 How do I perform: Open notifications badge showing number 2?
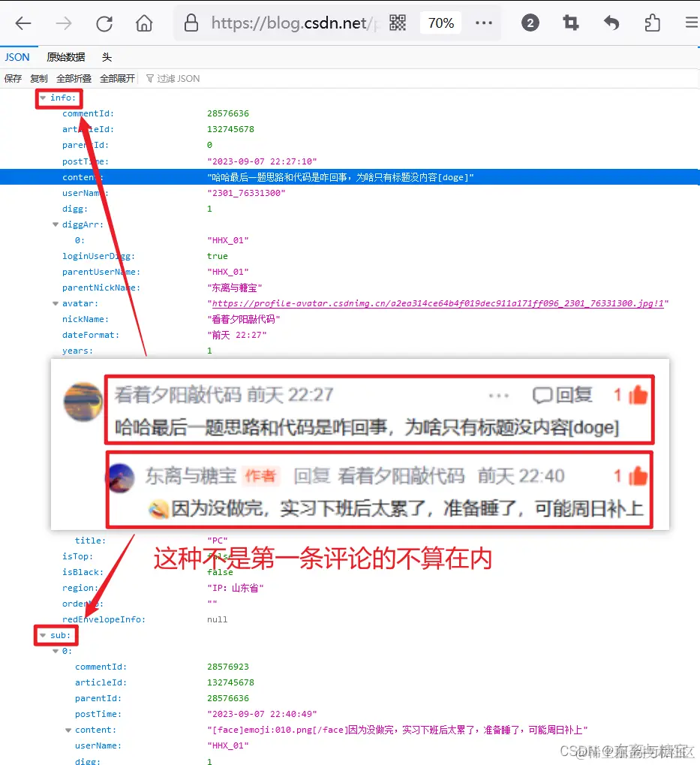coord(530,23)
